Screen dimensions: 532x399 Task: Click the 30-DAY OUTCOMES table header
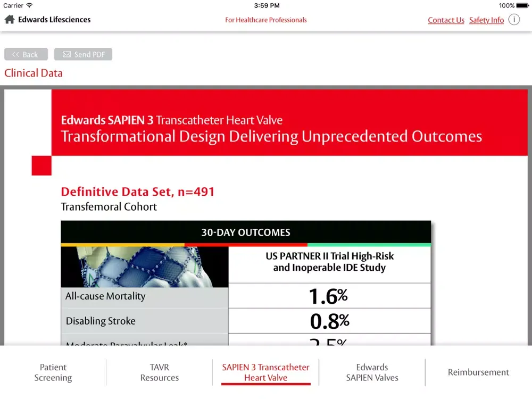pyautogui.click(x=246, y=232)
